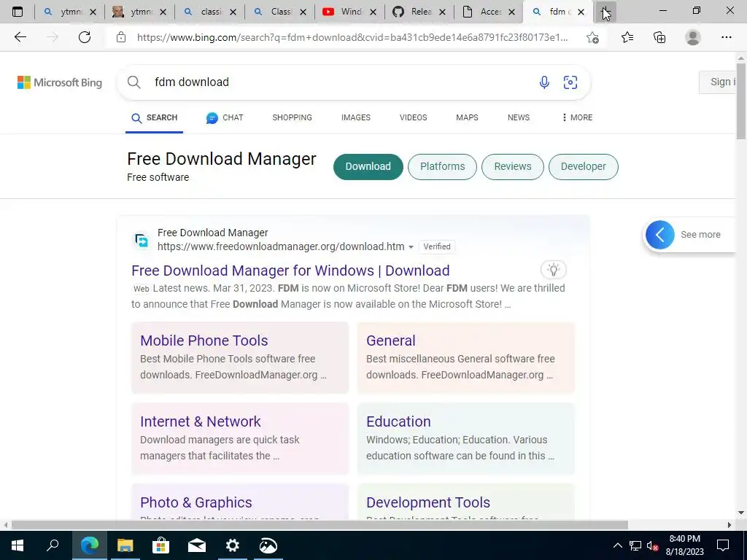Click the lightbulb insight icon

click(x=553, y=270)
